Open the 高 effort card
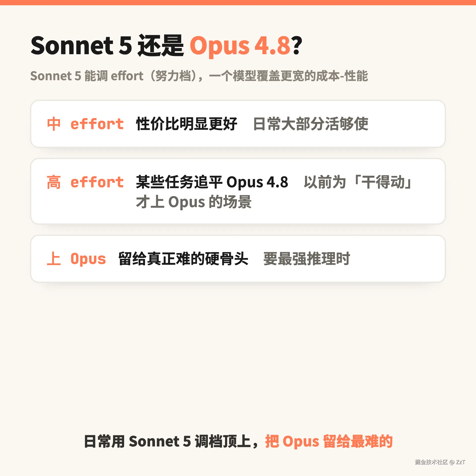 point(238,191)
